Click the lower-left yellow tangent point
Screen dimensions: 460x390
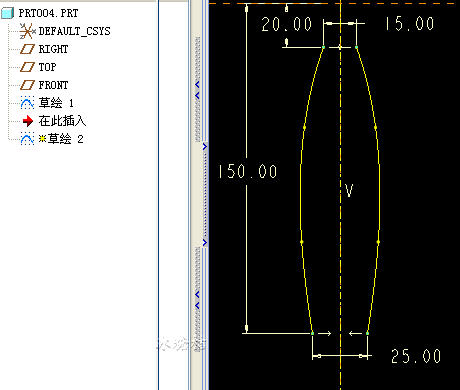pos(302,242)
